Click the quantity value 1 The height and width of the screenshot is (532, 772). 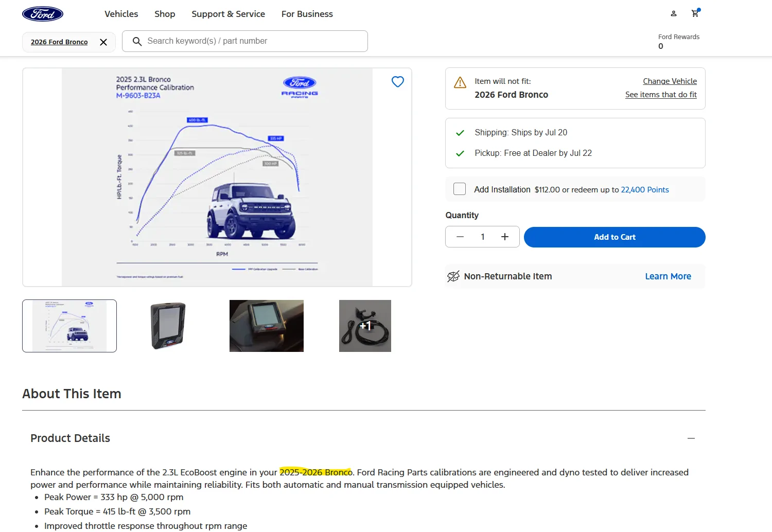(x=483, y=237)
